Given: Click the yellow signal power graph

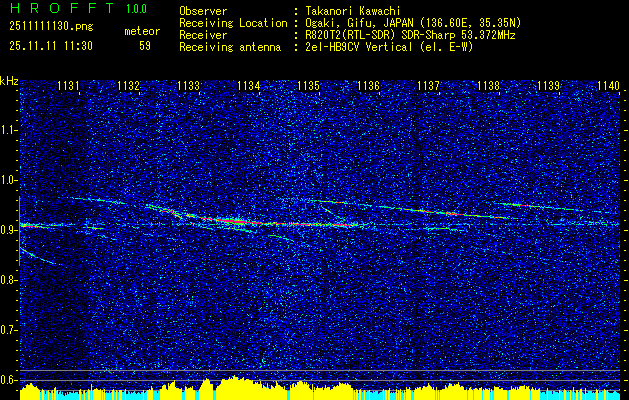Looking at the screenshot, I should pyautogui.click(x=320, y=389).
